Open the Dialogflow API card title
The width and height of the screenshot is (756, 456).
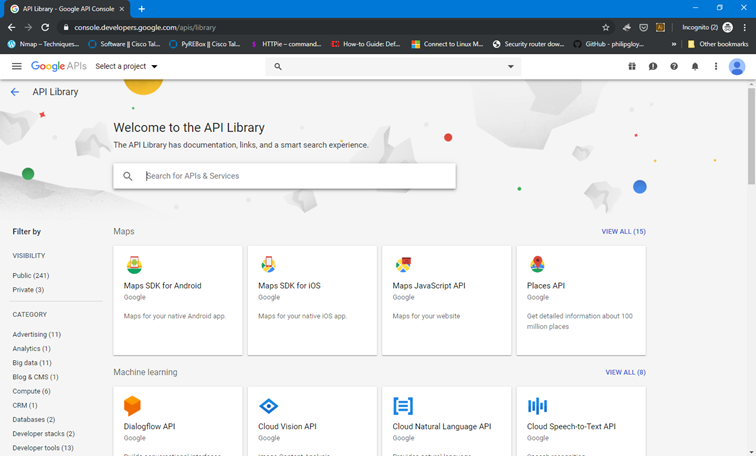pyautogui.click(x=149, y=427)
